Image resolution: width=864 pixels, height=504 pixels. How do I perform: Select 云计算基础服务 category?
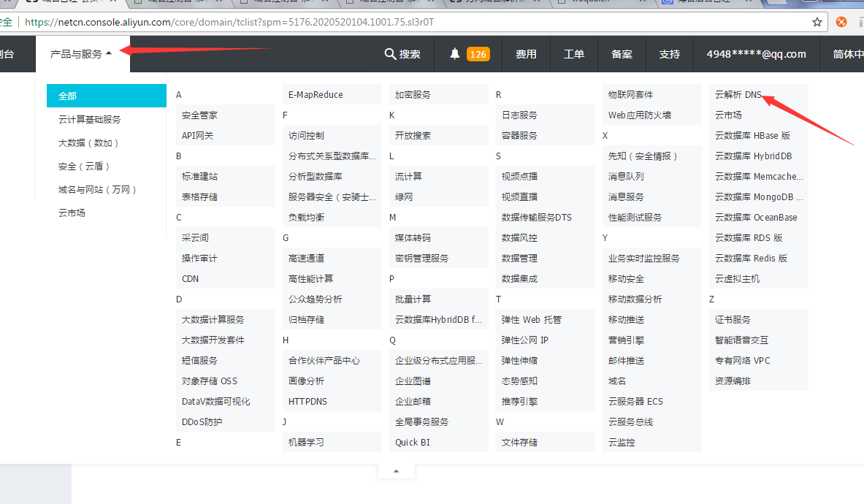click(x=89, y=120)
